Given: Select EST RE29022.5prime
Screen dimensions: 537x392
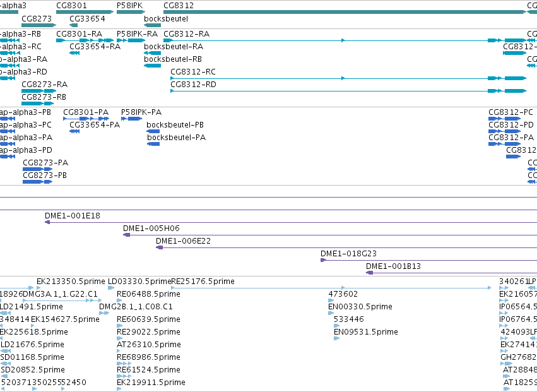Looking at the screenshot, I should click(x=148, y=333).
